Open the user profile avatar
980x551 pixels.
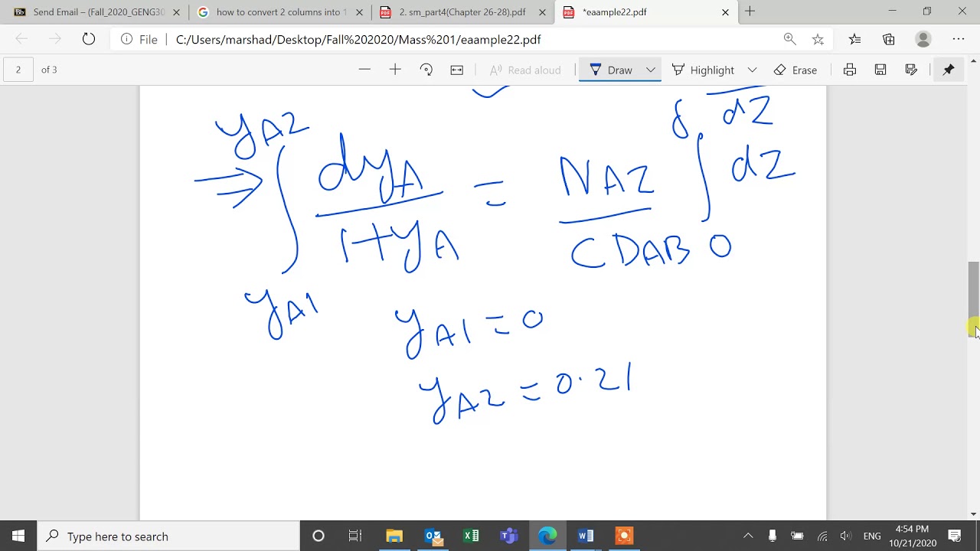tap(923, 39)
